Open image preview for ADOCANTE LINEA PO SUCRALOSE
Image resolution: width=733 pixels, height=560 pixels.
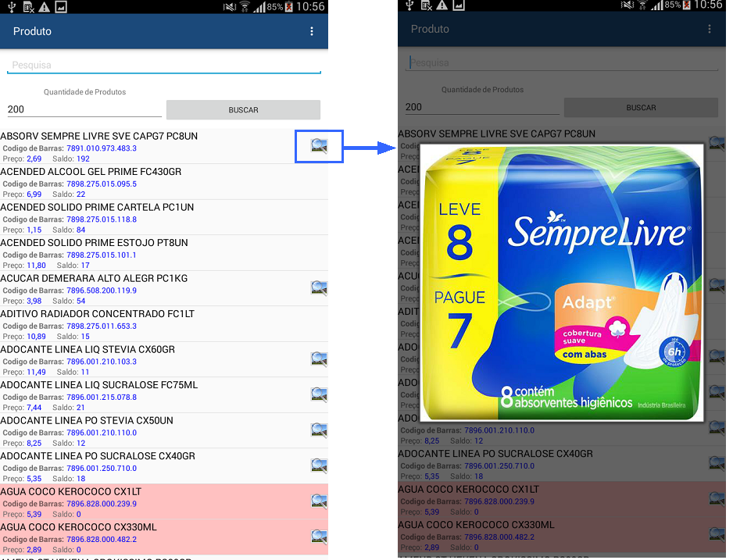pyautogui.click(x=320, y=465)
